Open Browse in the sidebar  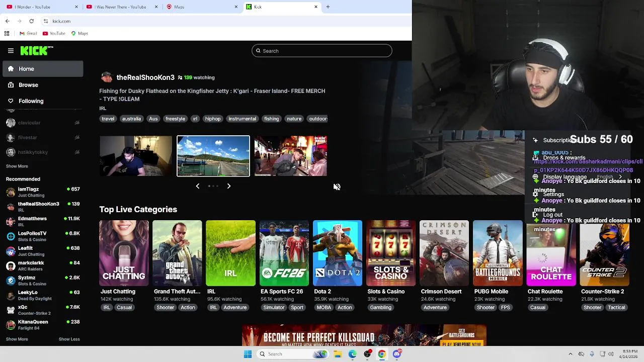pyautogui.click(x=43, y=85)
